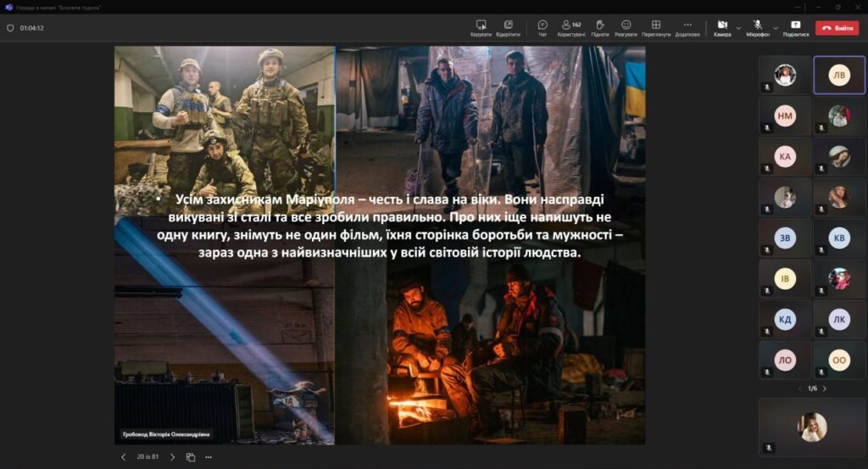Select the participant tile with initials ЛВ
The image size is (868, 469).
838,75
